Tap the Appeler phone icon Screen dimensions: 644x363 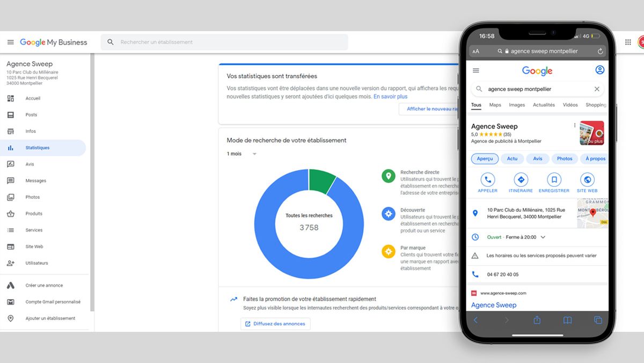[488, 180]
